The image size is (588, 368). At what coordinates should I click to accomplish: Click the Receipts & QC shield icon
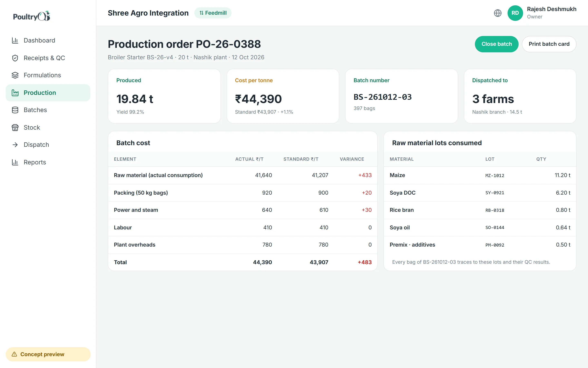15,58
